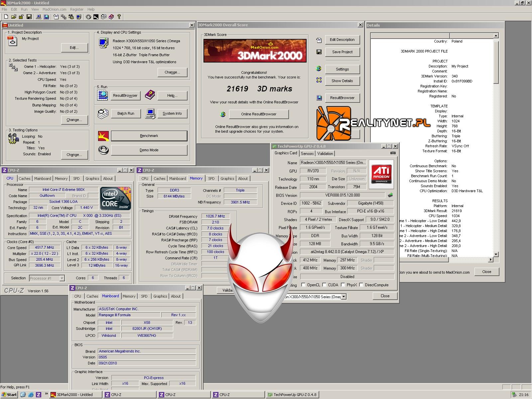Viewport: 532px width, 399px height.
Task: Open the File menu
Action: 4,9
